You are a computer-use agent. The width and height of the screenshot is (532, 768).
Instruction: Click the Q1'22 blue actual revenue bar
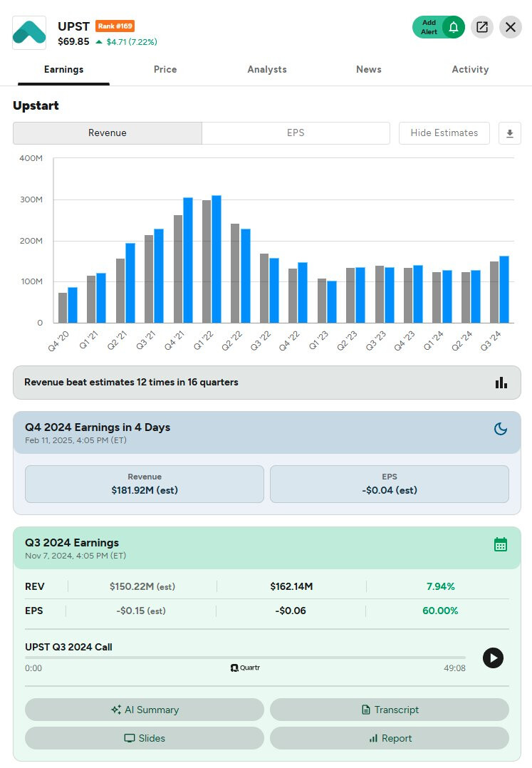point(217,259)
